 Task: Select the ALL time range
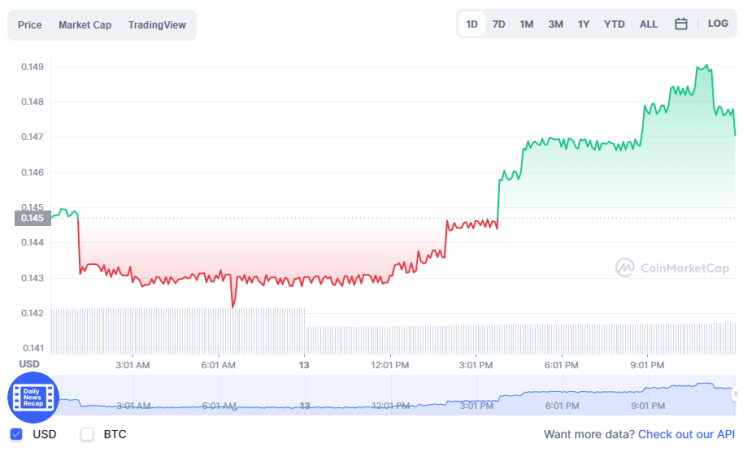[x=648, y=24]
